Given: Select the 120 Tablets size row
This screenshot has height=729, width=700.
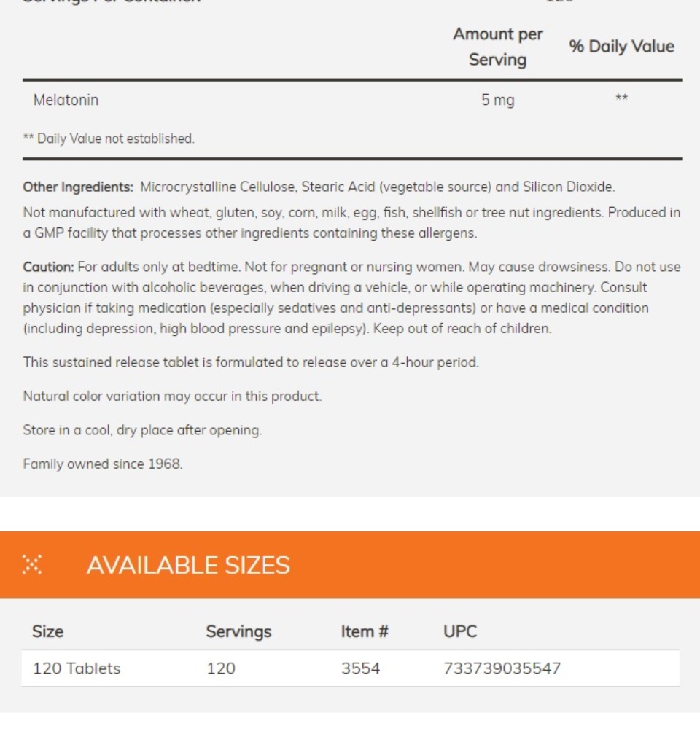Looking at the screenshot, I should coord(350,668).
